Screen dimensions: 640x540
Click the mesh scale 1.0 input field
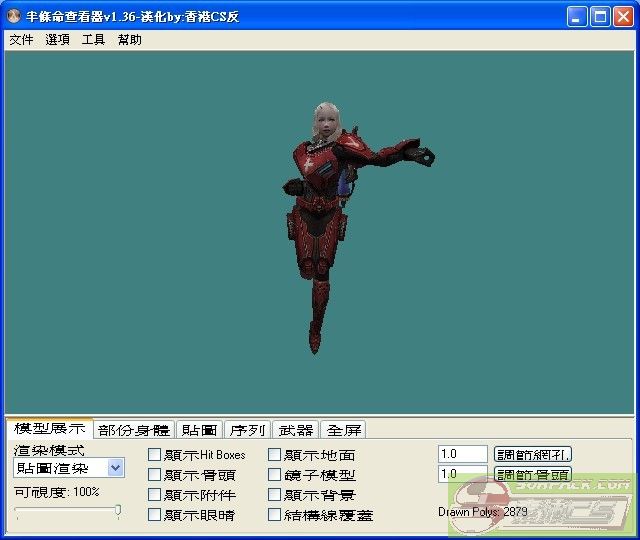click(x=463, y=454)
